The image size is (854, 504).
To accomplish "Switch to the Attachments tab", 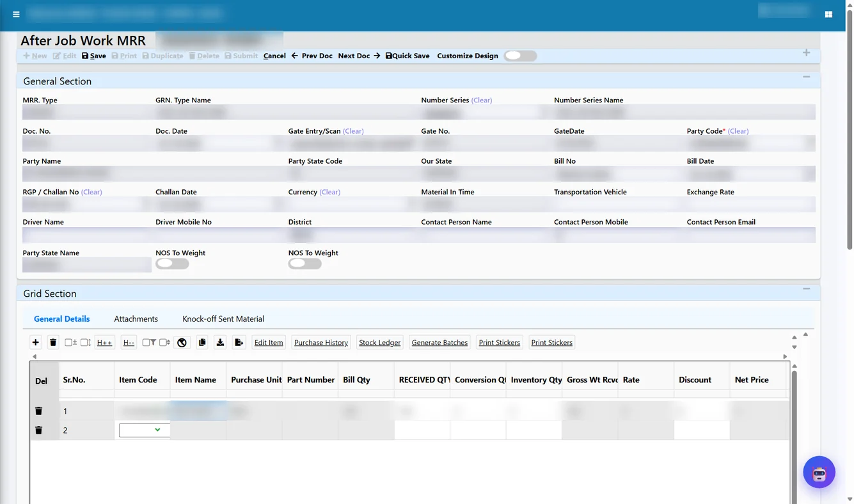I will click(136, 319).
